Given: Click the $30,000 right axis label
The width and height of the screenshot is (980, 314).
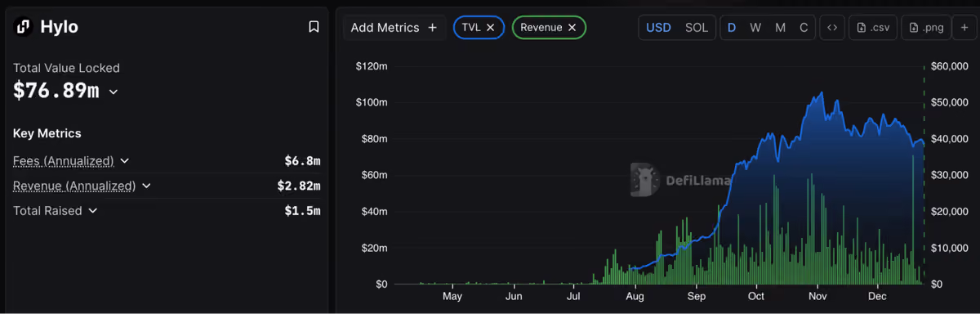Looking at the screenshot, I should coord(949,175).
